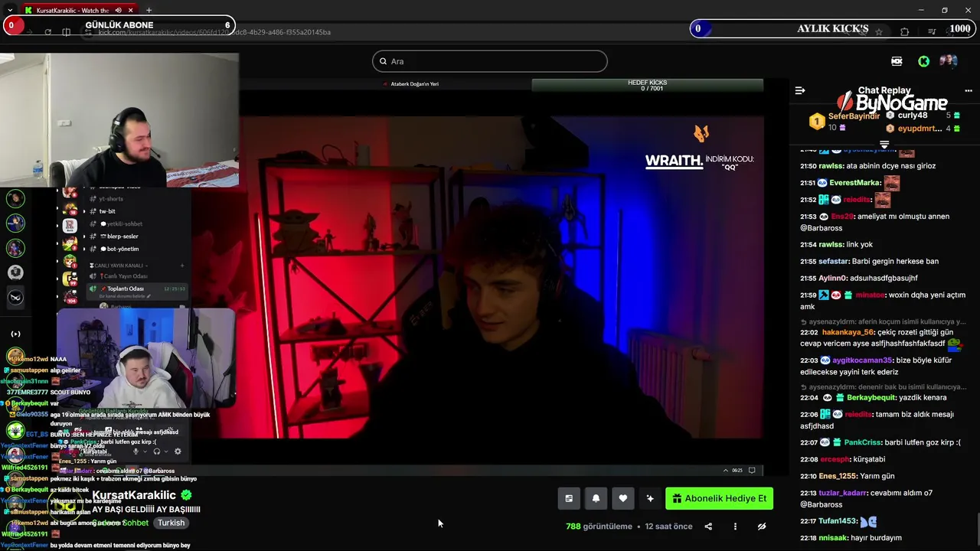Toggle the crossed-eye hide icon
The height and width of the screenshot is (551, 980).
(x=762, y=527)
